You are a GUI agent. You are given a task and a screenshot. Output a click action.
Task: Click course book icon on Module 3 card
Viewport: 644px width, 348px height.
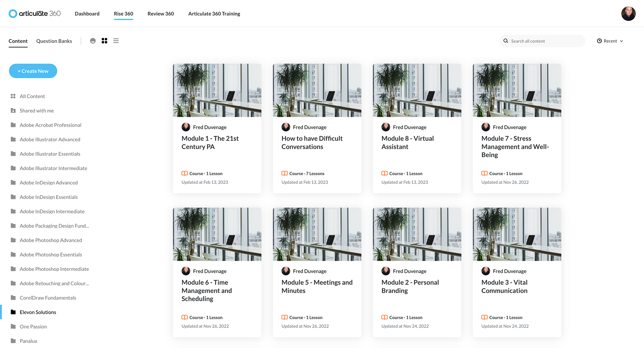(x=484, y=317)
